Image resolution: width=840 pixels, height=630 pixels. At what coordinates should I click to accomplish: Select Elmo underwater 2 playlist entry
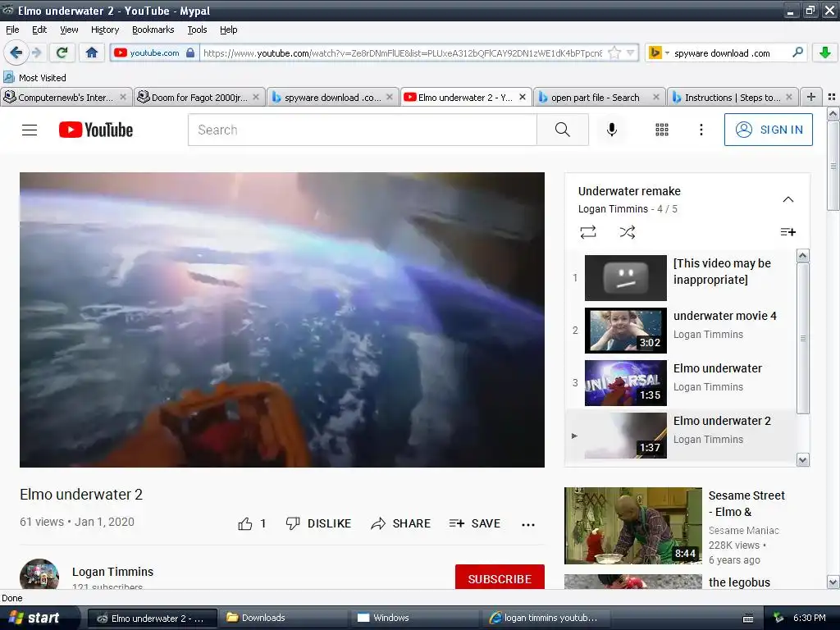click(680, 435)
